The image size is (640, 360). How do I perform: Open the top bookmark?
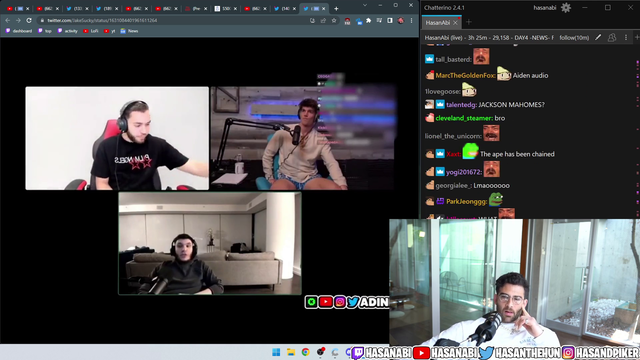[45, 31]
